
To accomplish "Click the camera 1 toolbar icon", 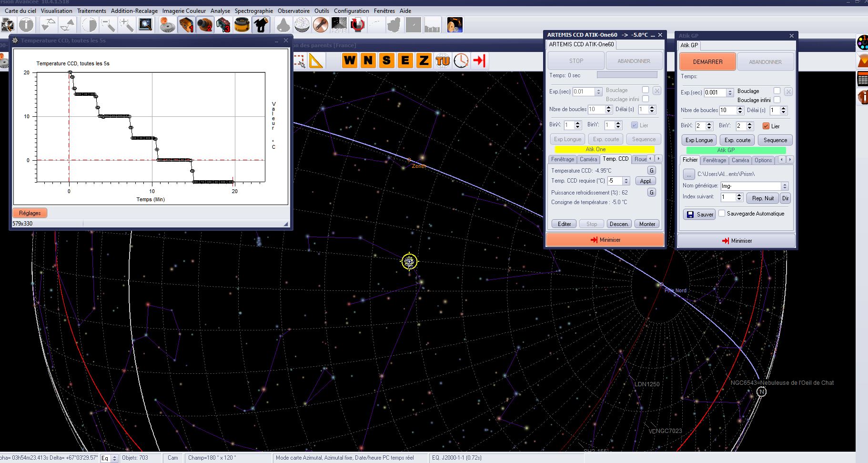I will tap(186, 25).
